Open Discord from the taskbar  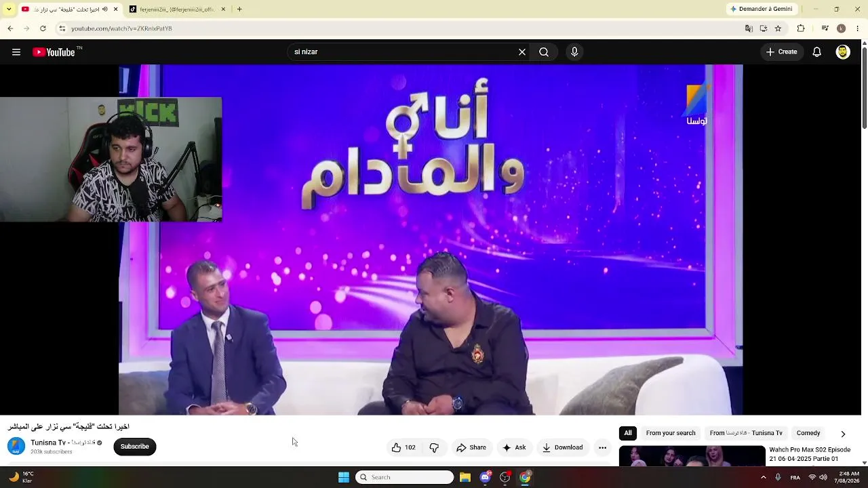[x=486, y=477]
